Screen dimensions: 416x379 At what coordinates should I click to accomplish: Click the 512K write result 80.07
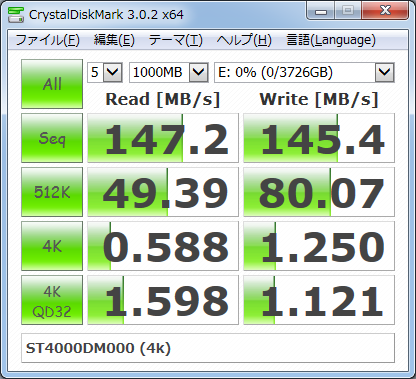coord(319,192)
